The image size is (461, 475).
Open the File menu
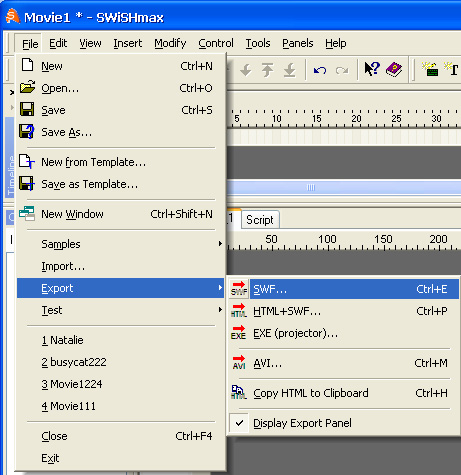pyautogui.click(x=30, y=44)
